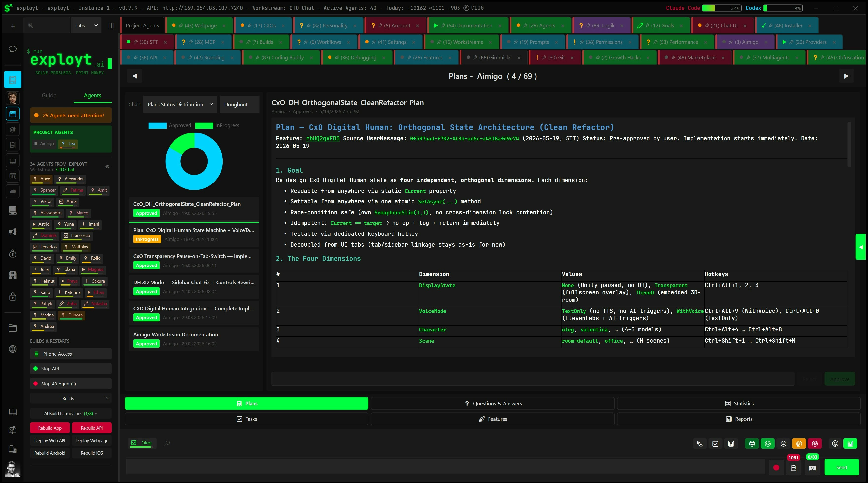Open the target goals icon in sidebar

click(x=13, y=130)
